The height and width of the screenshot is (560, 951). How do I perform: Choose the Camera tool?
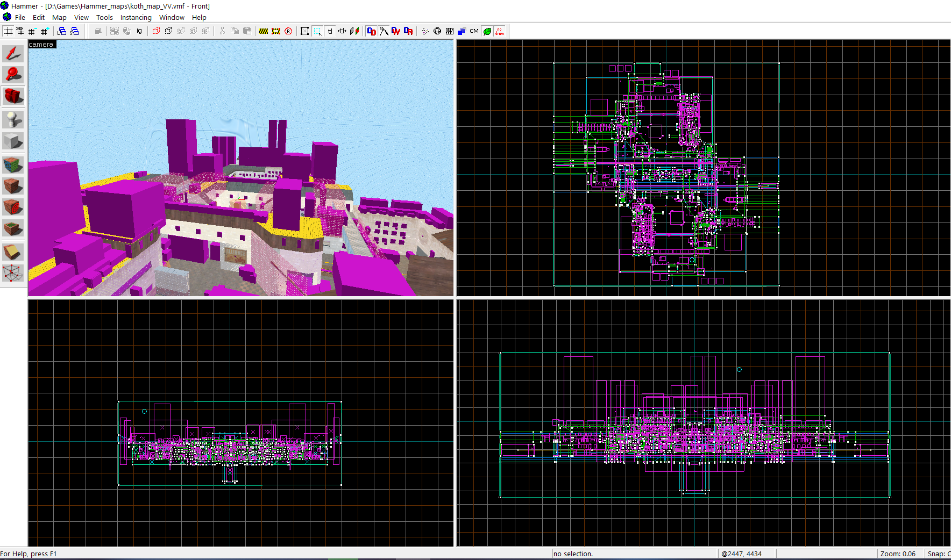pyautogui.click(x=13, y=97)
